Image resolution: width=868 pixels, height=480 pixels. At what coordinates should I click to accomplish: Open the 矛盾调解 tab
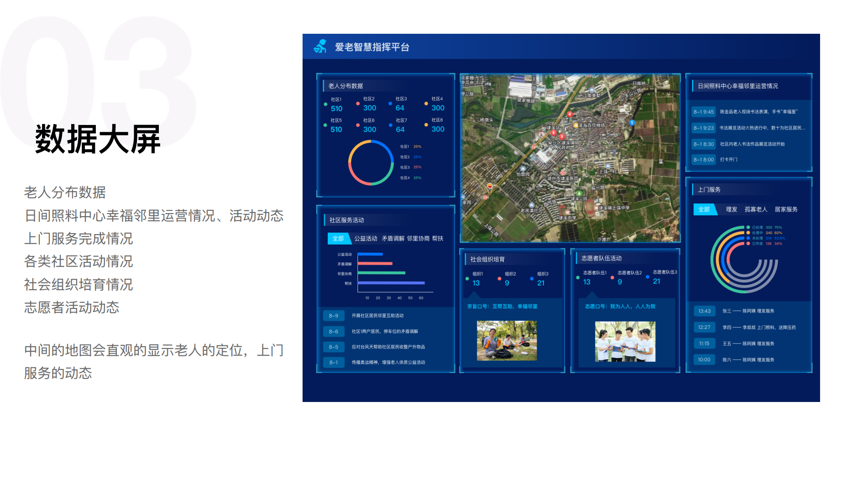coord(393,238)
